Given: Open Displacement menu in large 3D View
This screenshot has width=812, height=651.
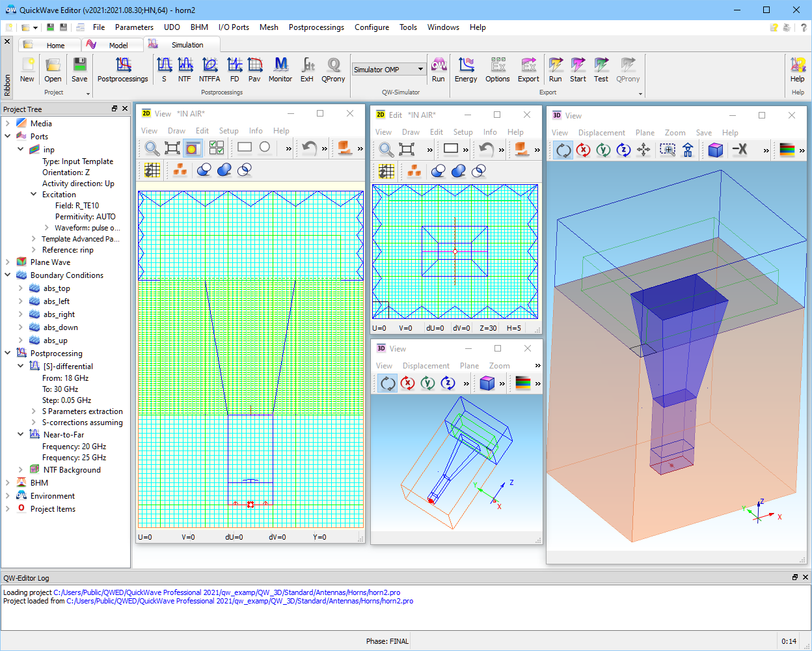Looking at the screenshot, I should pyautogui.click(x=602, y=133).
